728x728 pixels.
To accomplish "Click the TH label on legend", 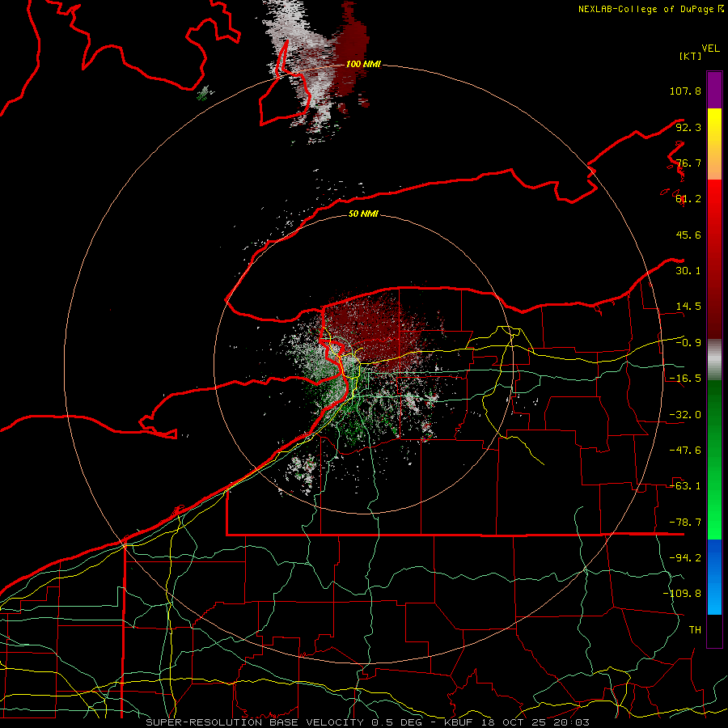I will (695, 629).
